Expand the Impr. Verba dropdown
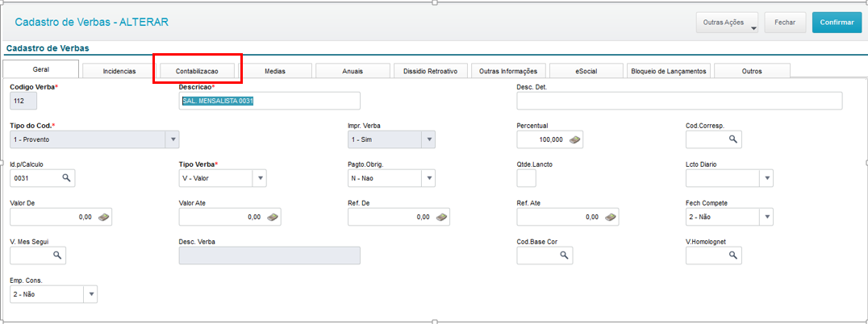The image size is (868, 324). click(x=428, y=140)
